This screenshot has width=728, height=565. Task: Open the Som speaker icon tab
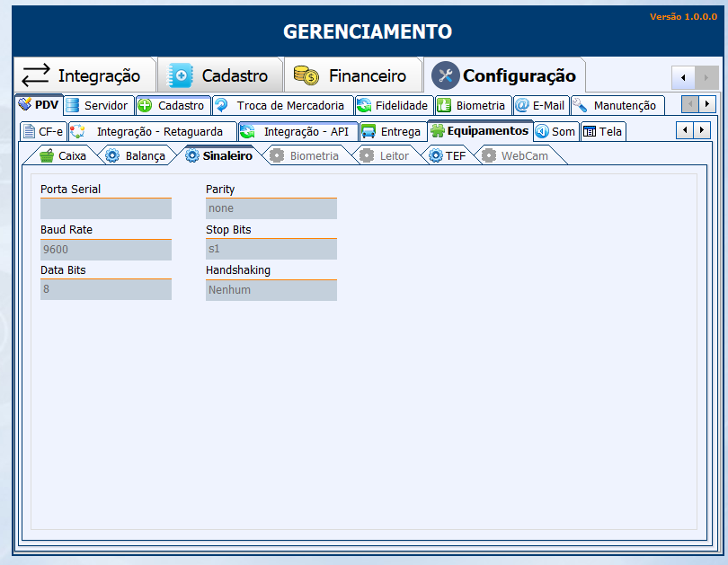[x=542, y=131]
